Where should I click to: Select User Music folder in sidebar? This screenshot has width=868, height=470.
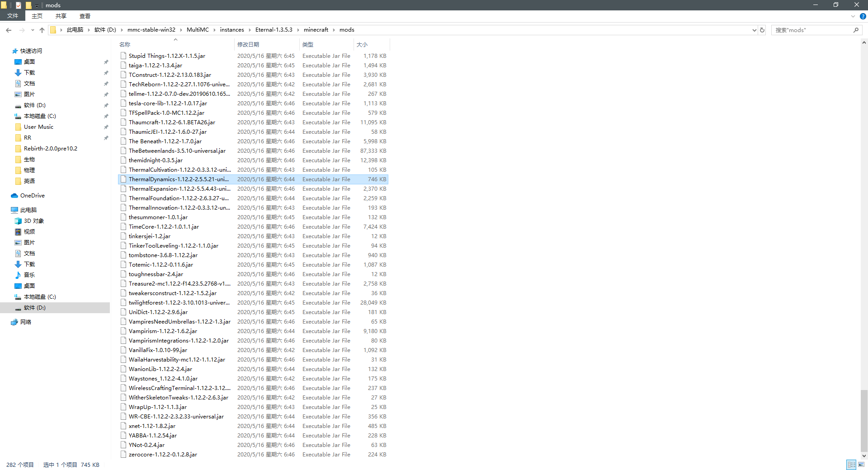pos(38,127)
